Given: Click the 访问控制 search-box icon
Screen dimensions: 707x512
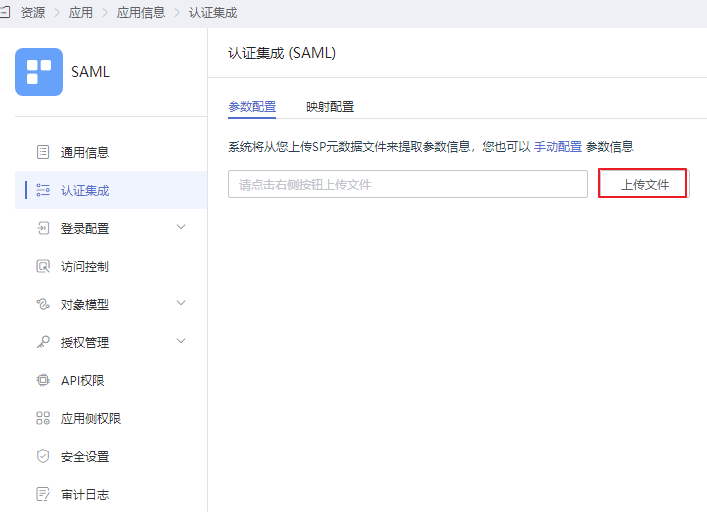Looking at the screenshot, I should [43, 266].
